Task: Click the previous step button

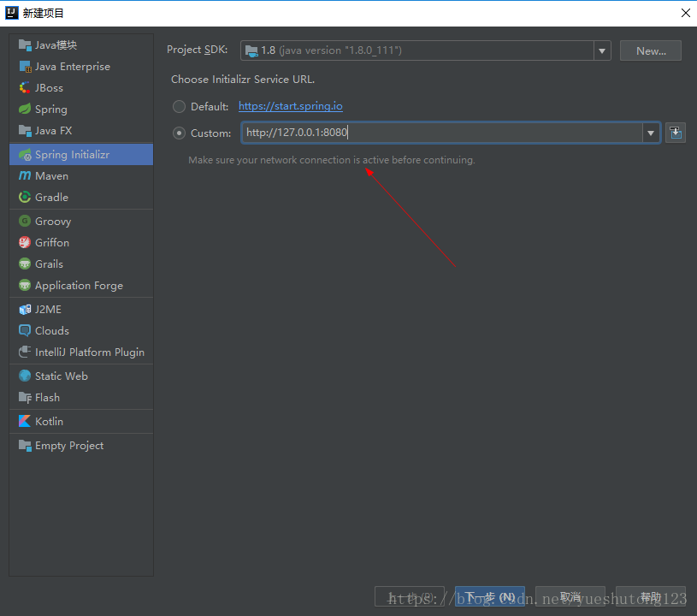Action: click(x=410, y=596)
